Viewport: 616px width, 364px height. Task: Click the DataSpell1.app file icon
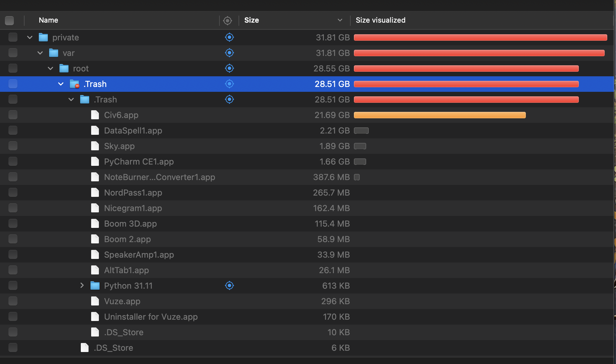95,131
